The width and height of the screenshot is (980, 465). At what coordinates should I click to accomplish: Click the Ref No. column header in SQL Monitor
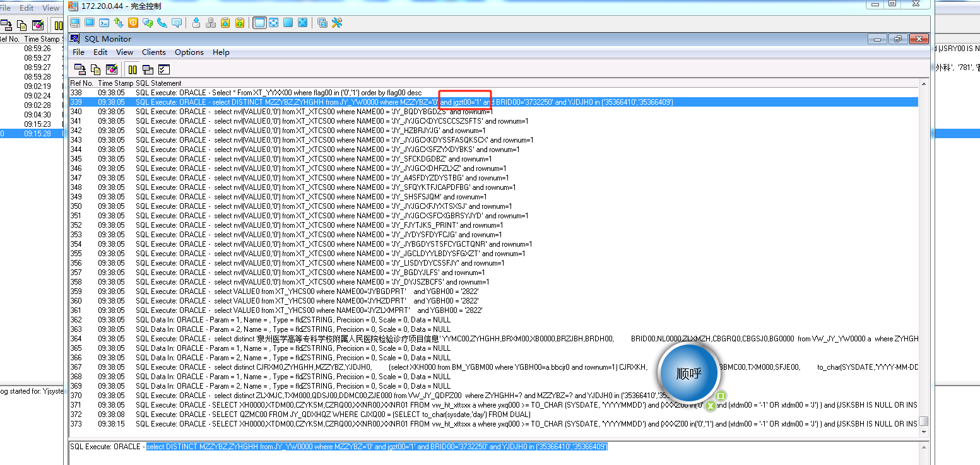point(82,83)
